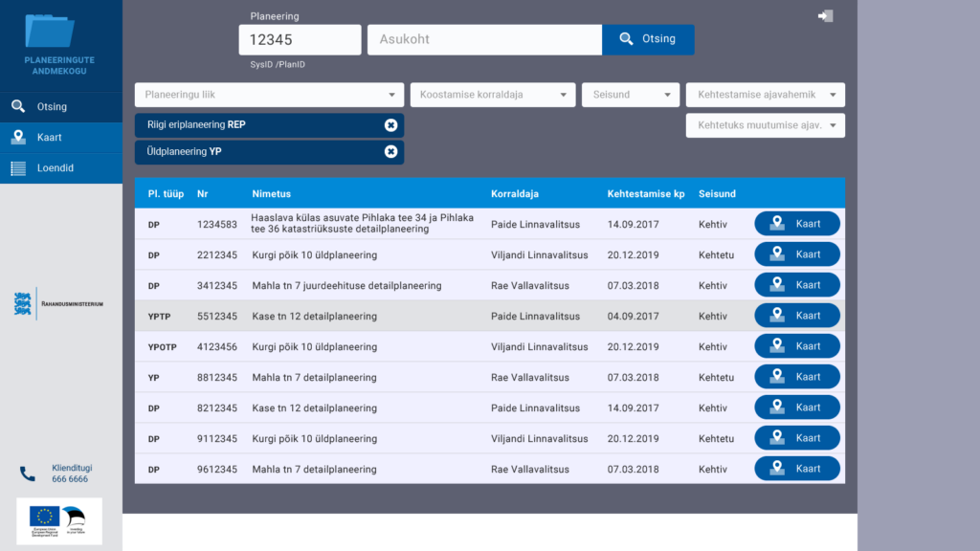Click map pin icon in row 9112345
This screenshot has width=980, height=551.
point(777,437)
